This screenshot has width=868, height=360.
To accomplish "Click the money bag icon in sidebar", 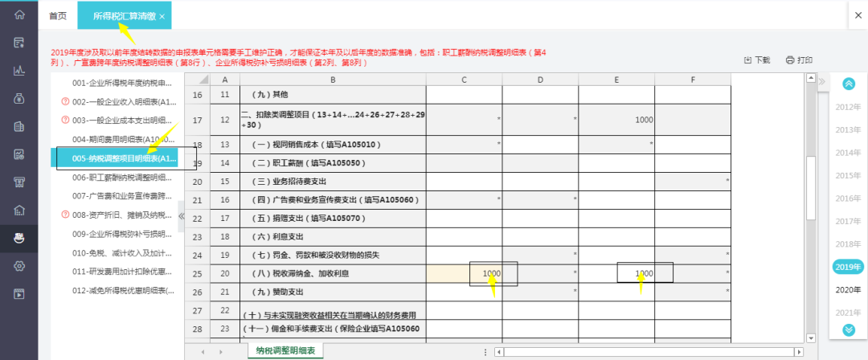I will 18,98.
